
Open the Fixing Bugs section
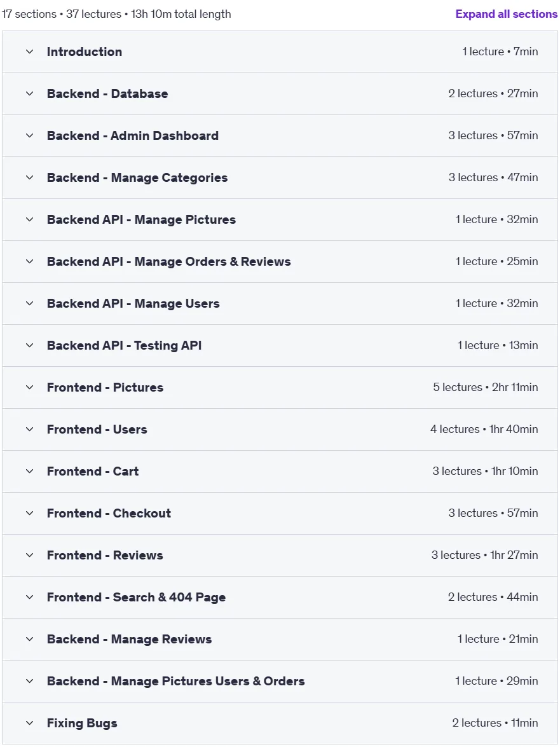[280, 723]
